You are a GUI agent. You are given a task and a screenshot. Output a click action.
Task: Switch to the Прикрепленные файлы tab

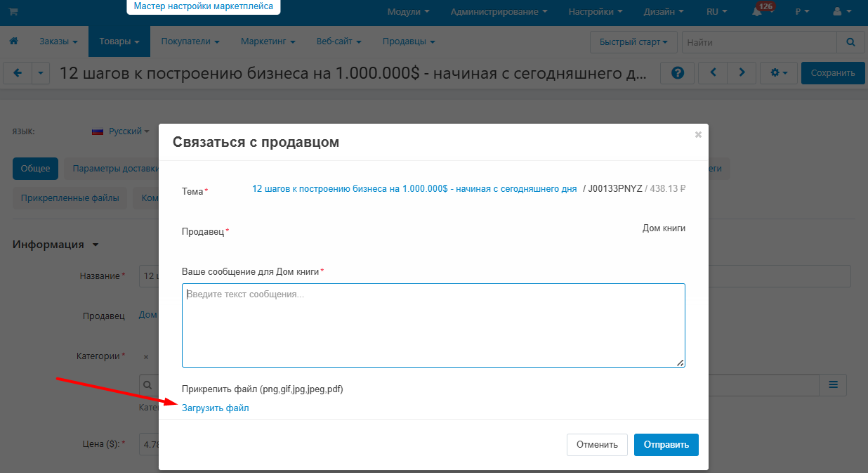70,198
